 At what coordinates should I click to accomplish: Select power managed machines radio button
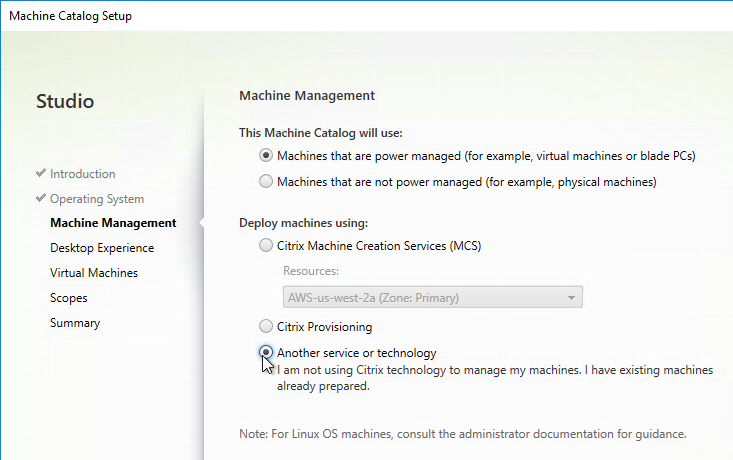pyautogui.click(x=266, y=155)
